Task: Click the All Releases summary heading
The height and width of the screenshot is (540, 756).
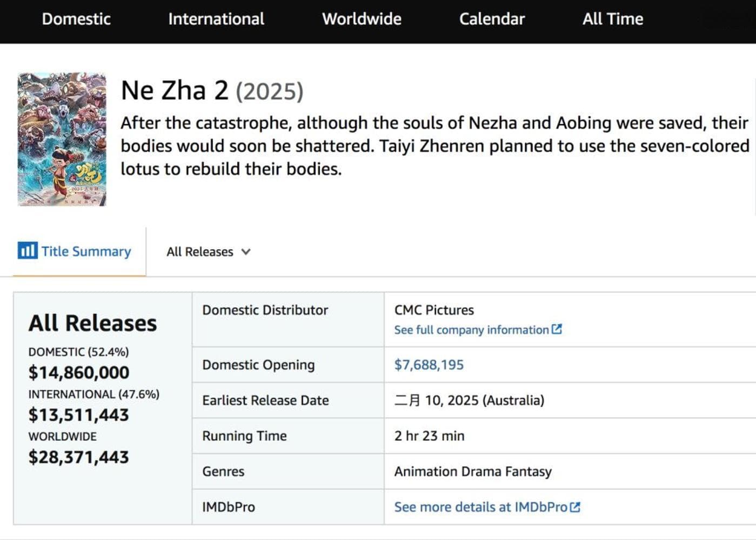Action: pyautogui.click(x=92, y=323)
